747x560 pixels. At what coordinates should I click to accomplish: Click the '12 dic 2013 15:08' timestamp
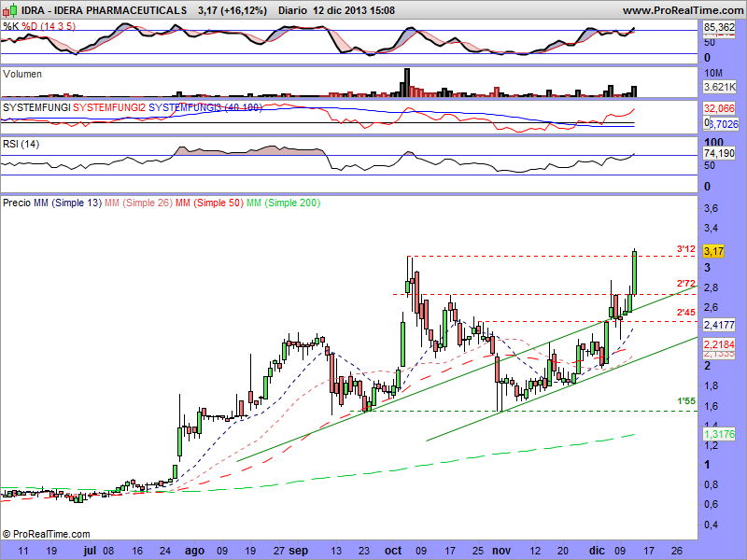click(354, 10)
